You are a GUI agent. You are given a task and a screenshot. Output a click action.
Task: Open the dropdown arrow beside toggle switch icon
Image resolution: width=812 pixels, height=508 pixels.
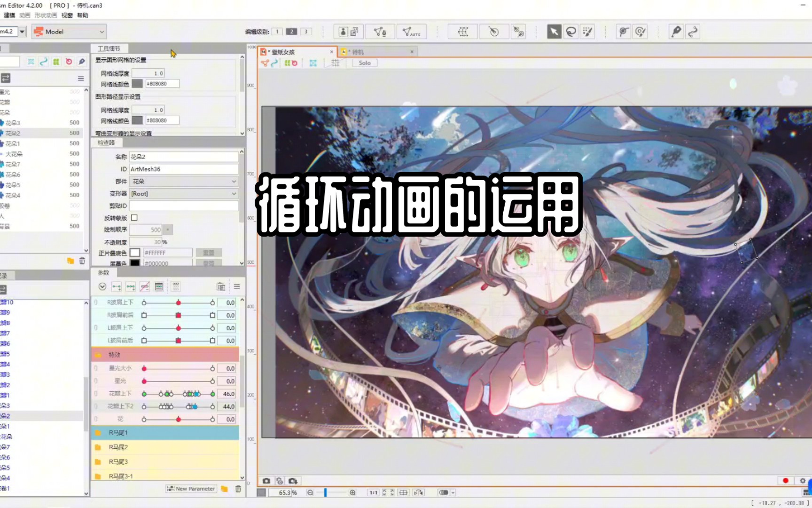click(x=453, y=492)
